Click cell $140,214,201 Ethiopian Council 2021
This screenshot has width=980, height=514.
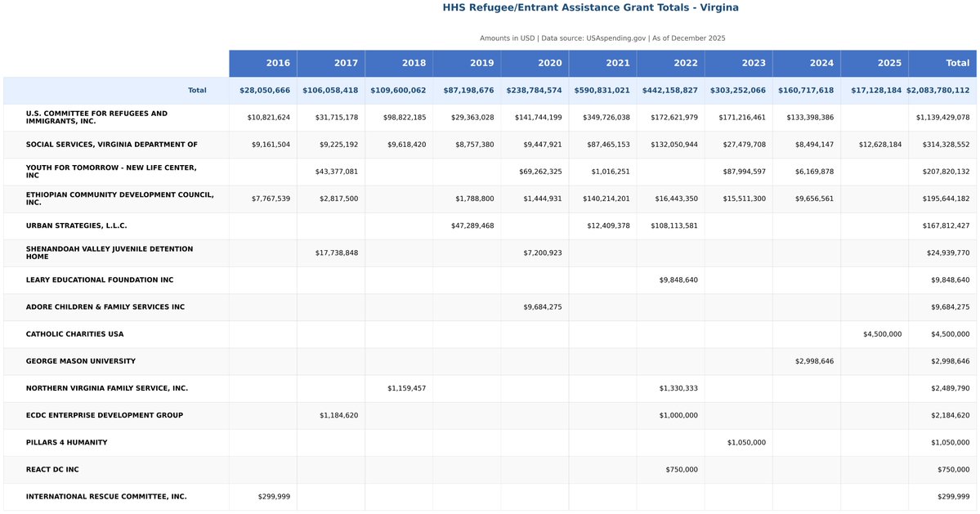pos(606,199)
